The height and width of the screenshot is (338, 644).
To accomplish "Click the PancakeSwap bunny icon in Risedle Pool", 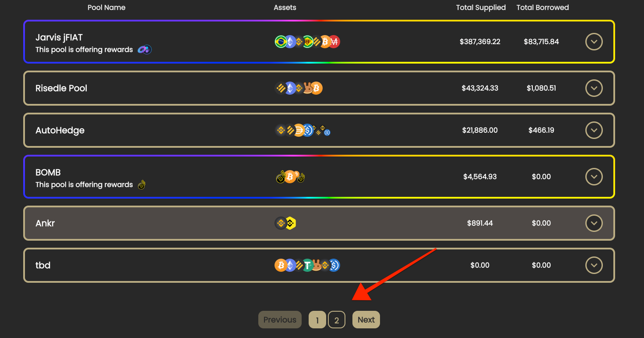I will [x=308, y=88].
